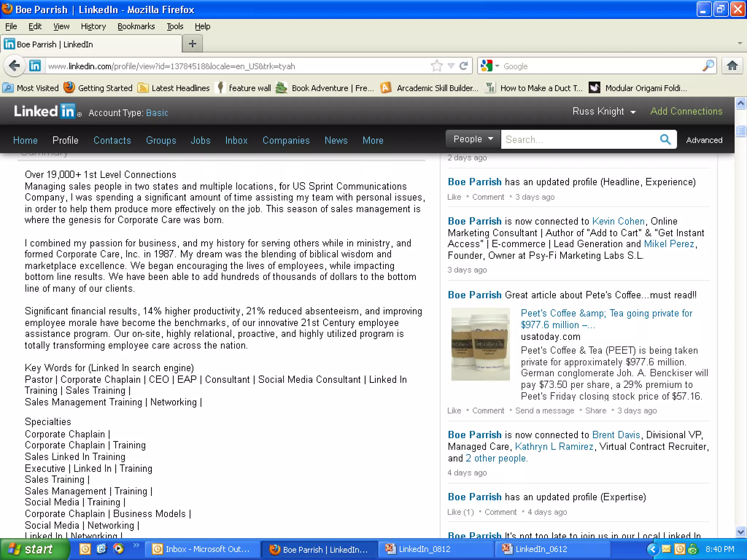Open the Bookmarks menu
This screenshot has height=560, width=747.
point(136,26)
